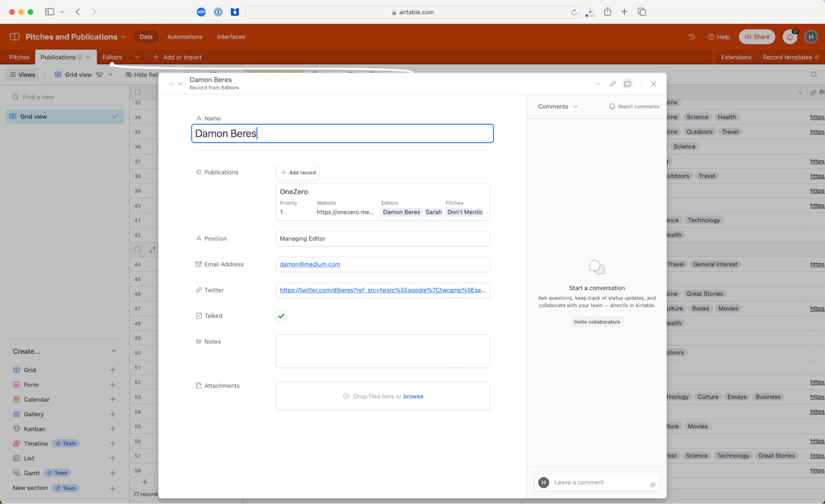Uncheck the Talked checkbox
Viewport: 825px width, 504px height.
click(281, 316)
